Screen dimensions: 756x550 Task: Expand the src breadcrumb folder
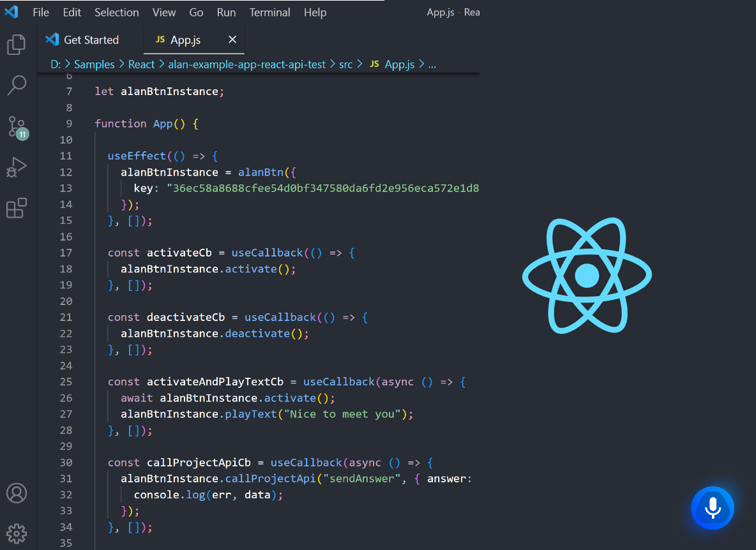345,64
